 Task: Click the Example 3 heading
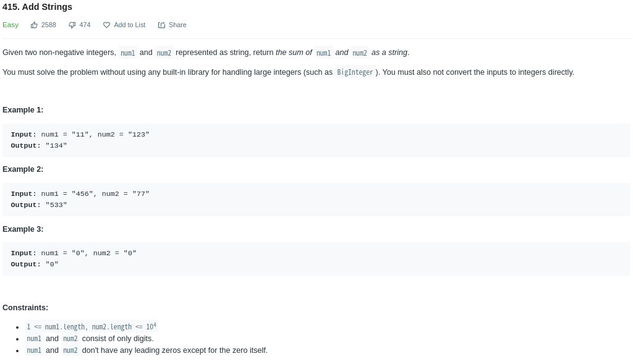coord(23,229)
